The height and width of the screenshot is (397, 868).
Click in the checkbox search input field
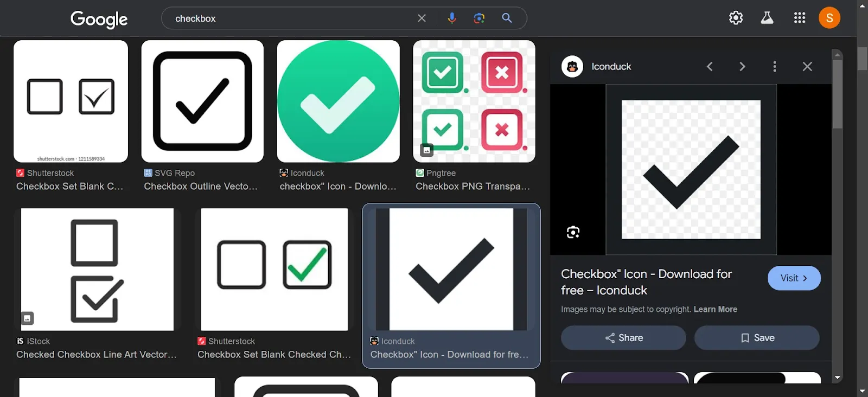[x=293, y=18]
